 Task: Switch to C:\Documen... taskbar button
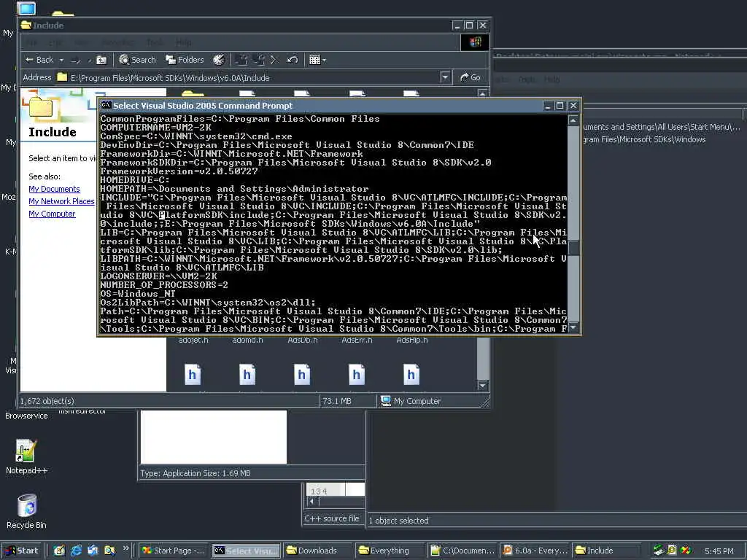point(462,551)
